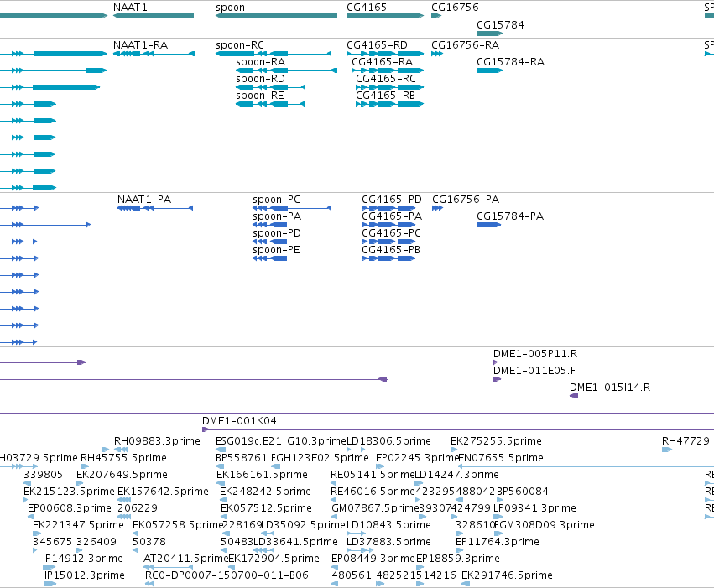Select EST EN07655.5prime

click(500, 458)
